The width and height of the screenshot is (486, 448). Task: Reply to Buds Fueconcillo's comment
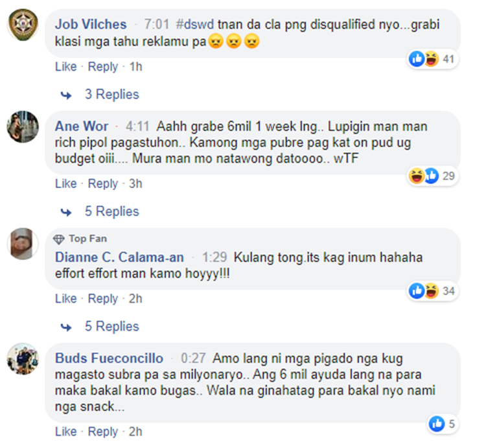[103, 432]
